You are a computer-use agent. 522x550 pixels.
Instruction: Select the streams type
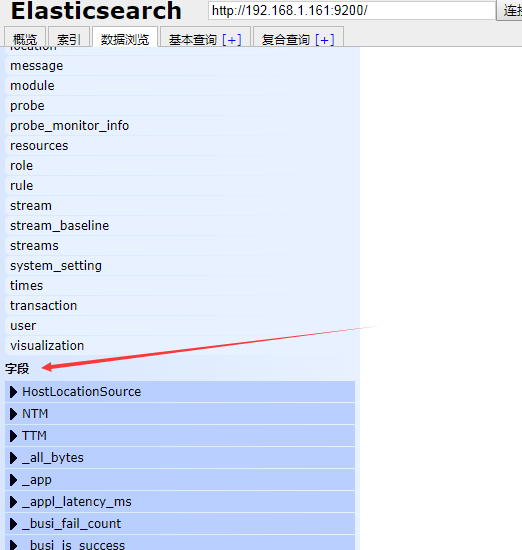182,246
